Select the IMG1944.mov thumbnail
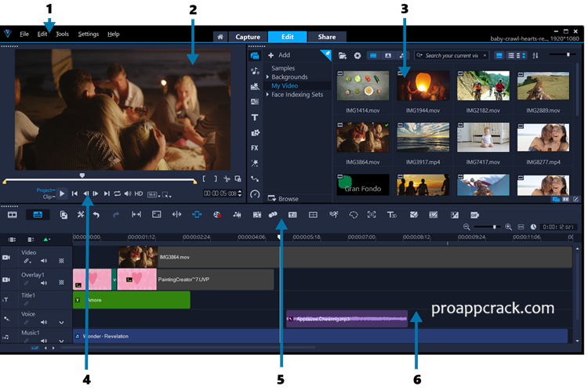588x390 pixels. pos(423,85)
